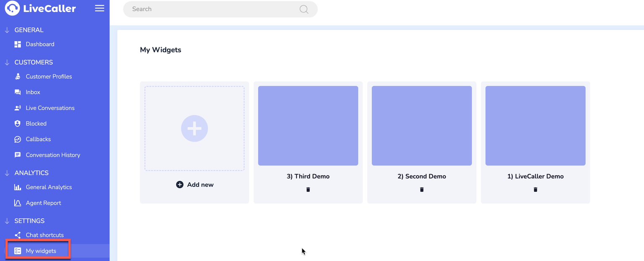644x261 pixels.
Task: Open Inbox from the sidebar
Action: tap(33, 92)
